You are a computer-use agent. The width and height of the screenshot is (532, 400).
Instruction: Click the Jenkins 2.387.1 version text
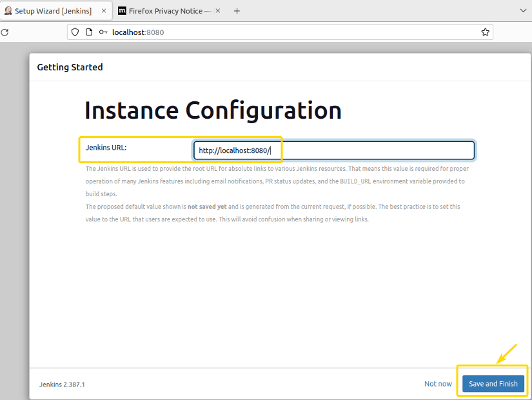tap(62, 385)
